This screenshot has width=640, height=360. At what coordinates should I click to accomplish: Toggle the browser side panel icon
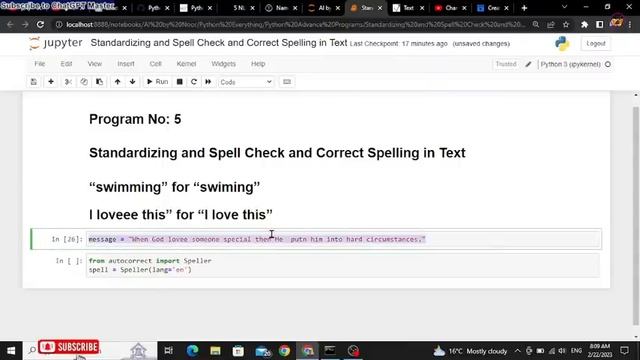600,24
